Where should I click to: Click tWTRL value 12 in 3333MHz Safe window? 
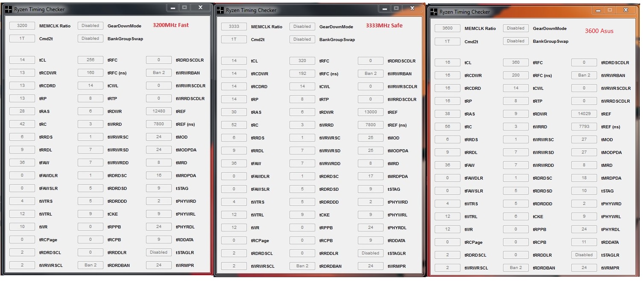coord(234,215)
